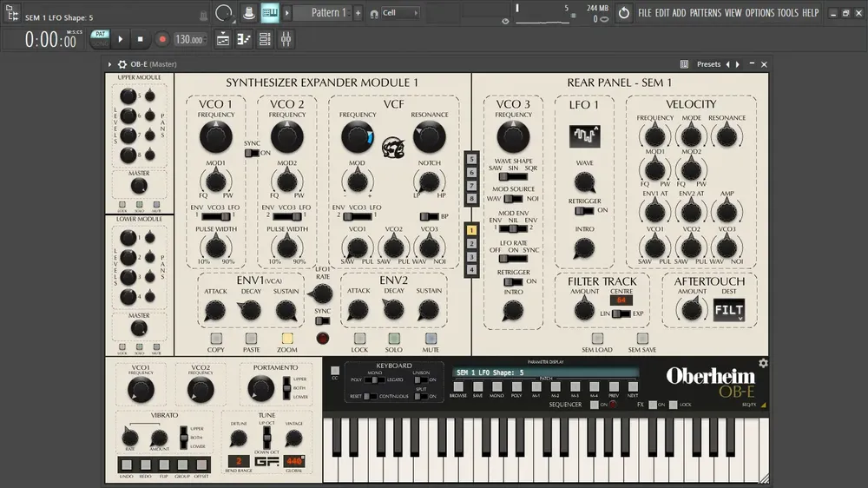Open the mixer window icon
Screen dimensions: 868x488
[286, 39]
